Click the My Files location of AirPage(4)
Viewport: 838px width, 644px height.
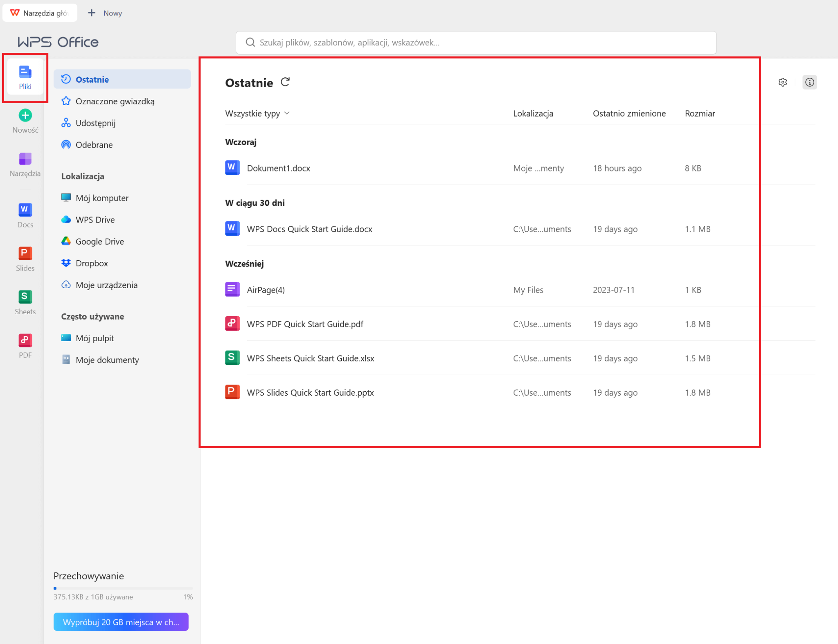(x=528, y=290)
